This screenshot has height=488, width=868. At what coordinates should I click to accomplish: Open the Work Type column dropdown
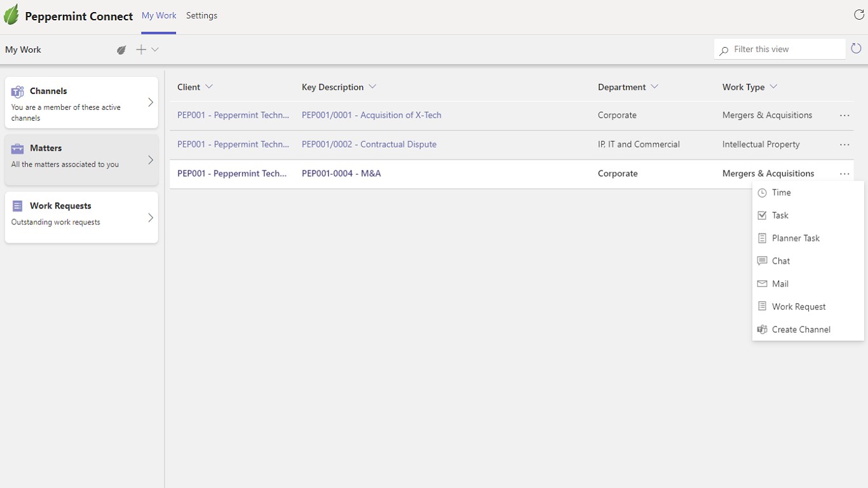(x=773, y=86)
